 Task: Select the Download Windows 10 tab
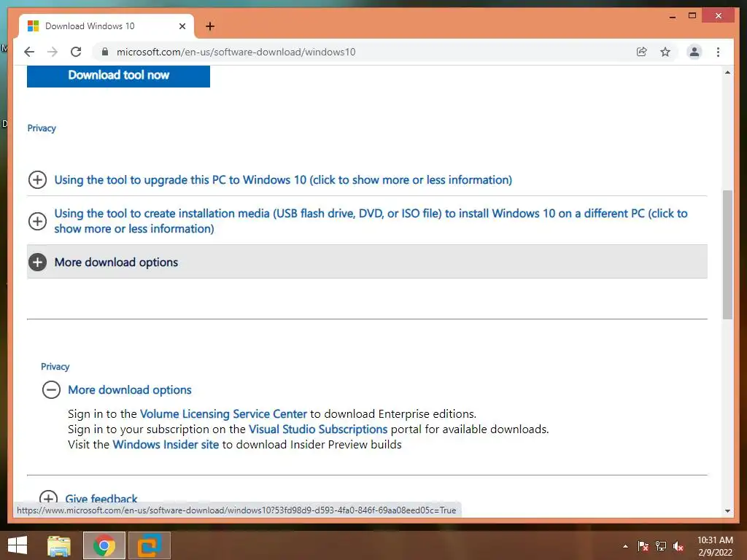[107, 26]
